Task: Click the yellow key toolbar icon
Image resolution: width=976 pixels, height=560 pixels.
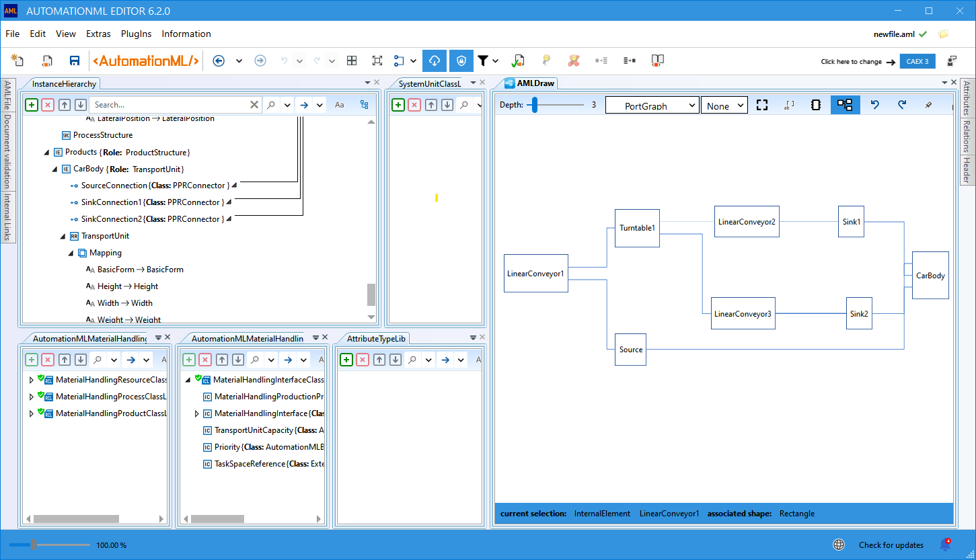Action: coord(546,61)
